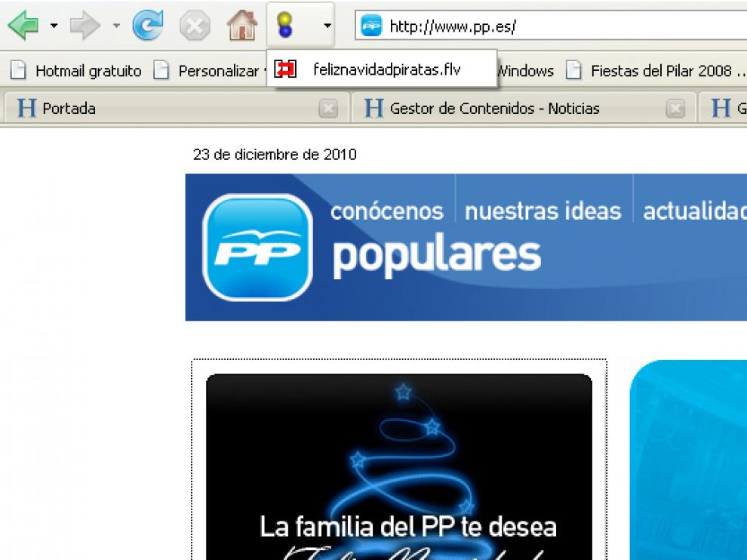The height and width of the screenshot is (560, 747).
Task: Click the date 23 de diciembre de 2010
Action: [x=275, y=155]
